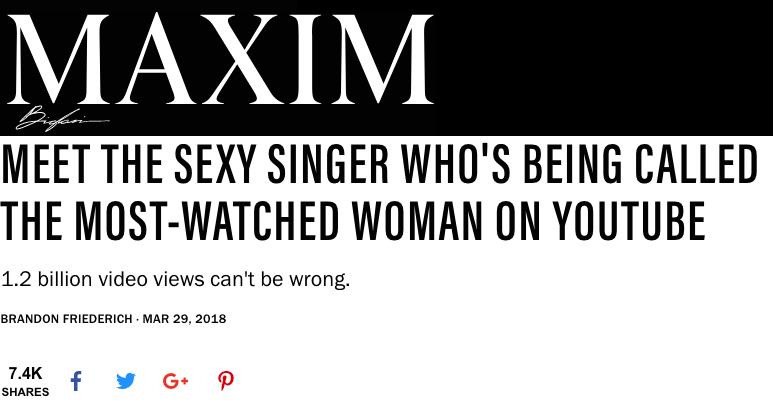This screenshot has height=405, width=773.
Task: Click the headline line ending with YouTube
Action: coord(353,221)
